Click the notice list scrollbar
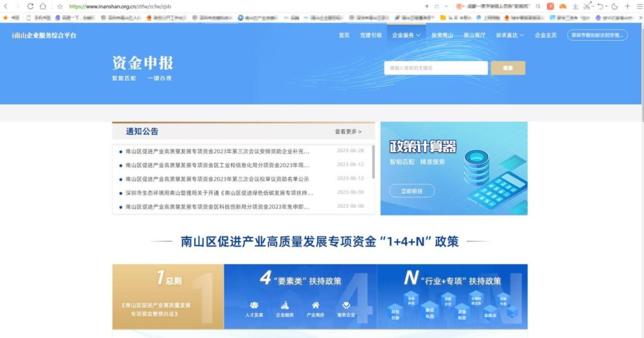644x338 pixels. (373, 162)
